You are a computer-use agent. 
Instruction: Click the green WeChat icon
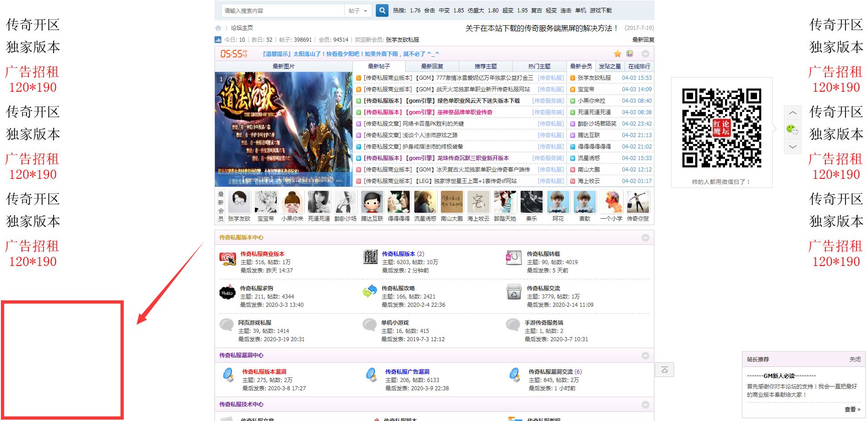tap(792, 130)
